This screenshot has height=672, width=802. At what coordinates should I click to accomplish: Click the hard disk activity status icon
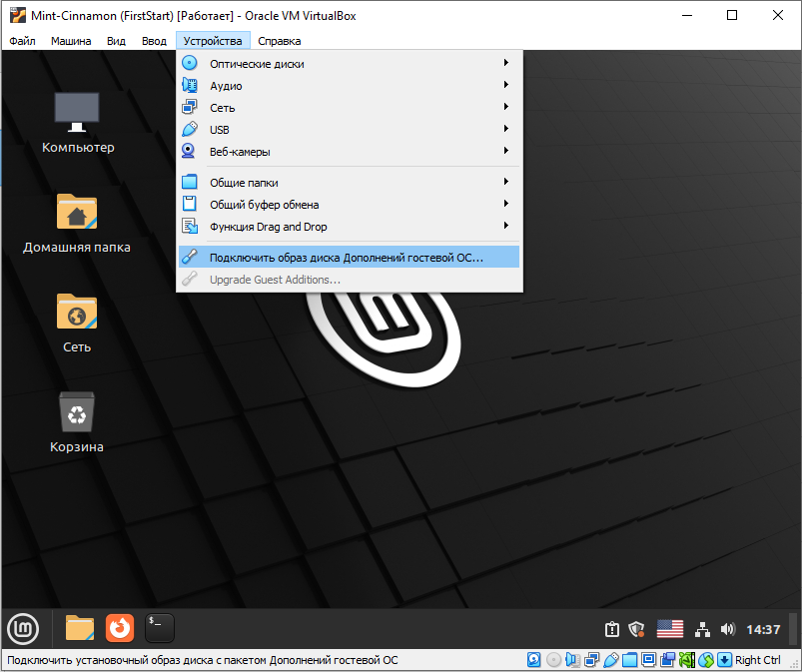pos(534,660)
